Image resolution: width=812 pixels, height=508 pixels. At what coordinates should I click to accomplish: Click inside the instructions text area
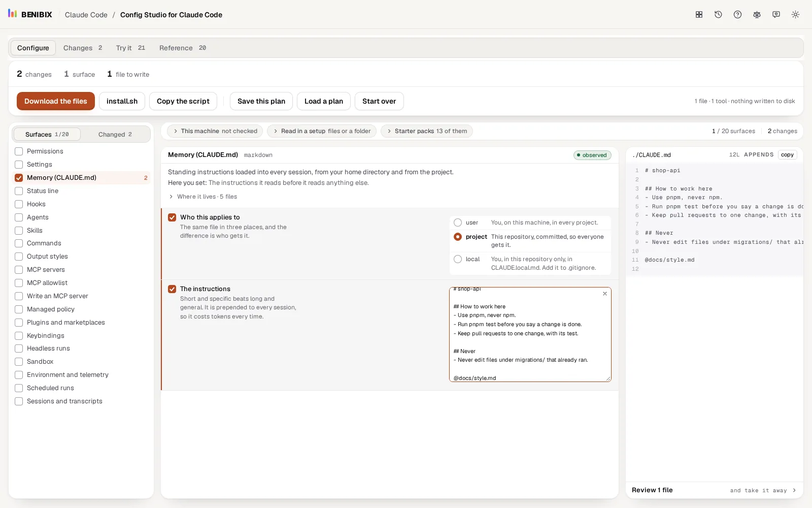530,334
